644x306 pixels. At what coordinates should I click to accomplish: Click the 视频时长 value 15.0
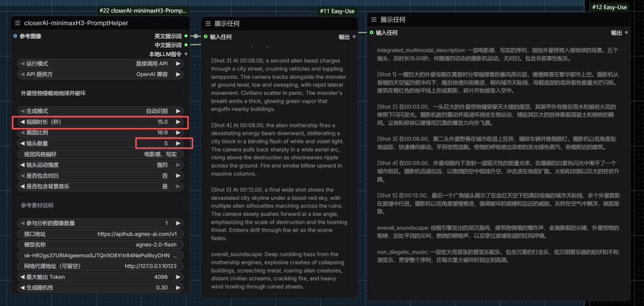point(163,122)
